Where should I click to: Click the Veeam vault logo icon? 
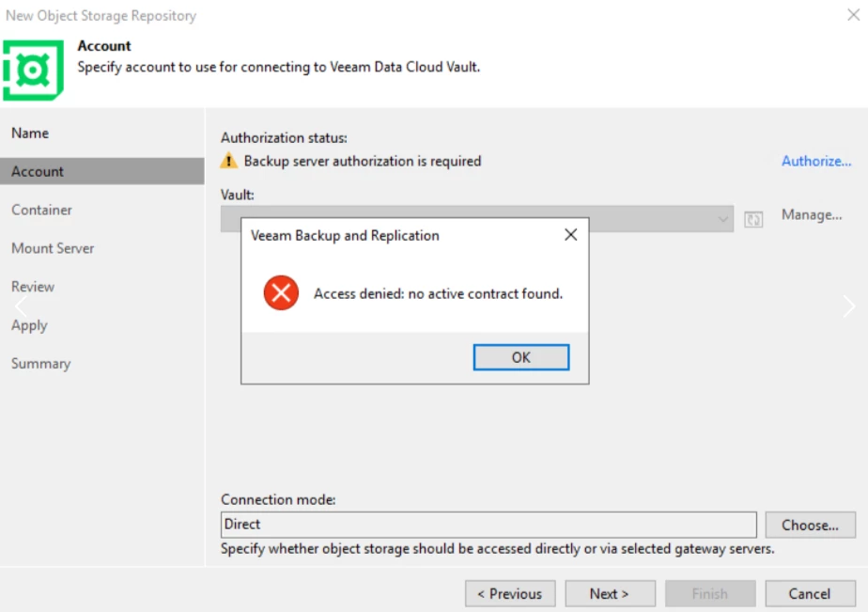pos(34,70)
